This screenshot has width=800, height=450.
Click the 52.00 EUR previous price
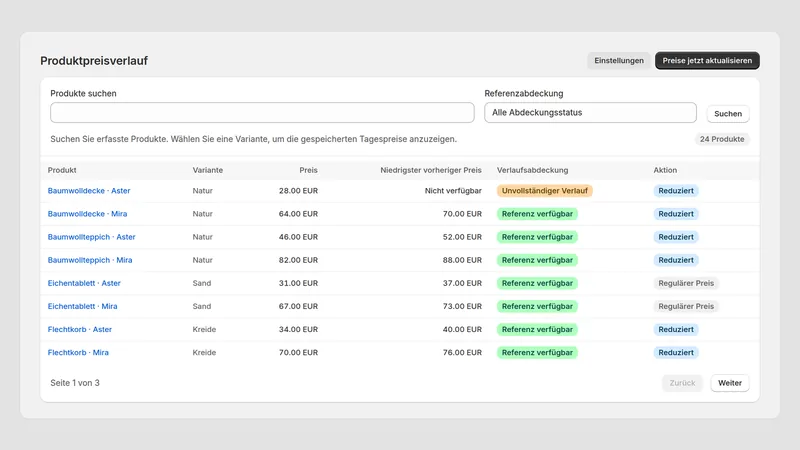462,237
